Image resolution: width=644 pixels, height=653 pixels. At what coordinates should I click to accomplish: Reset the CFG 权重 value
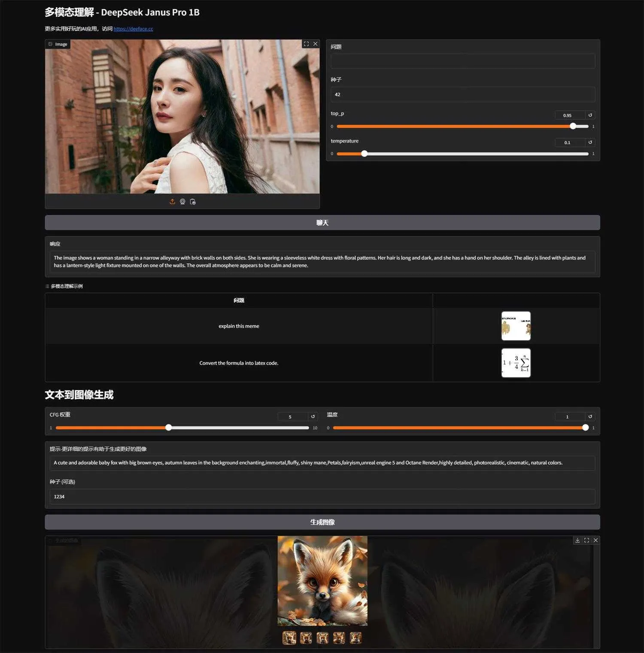point(313,416)
